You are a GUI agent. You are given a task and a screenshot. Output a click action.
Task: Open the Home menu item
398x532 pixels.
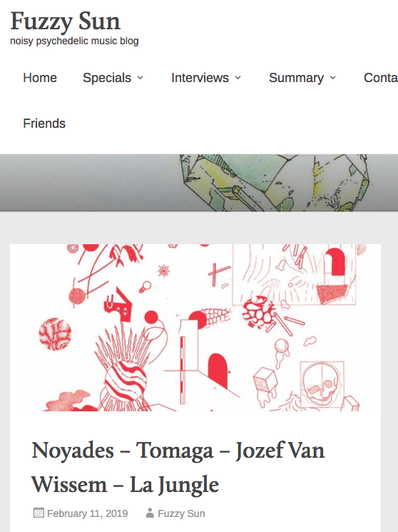tap(40, 78)
